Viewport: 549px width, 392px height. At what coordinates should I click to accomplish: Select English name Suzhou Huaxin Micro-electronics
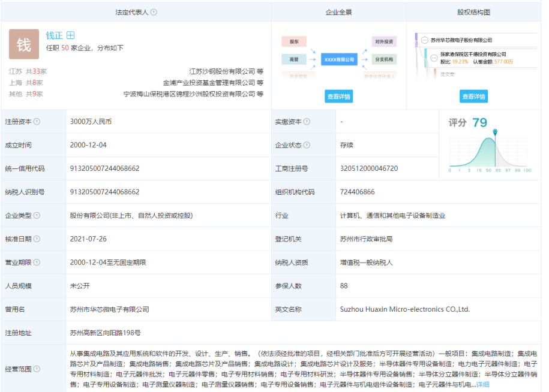click(405, 309)
